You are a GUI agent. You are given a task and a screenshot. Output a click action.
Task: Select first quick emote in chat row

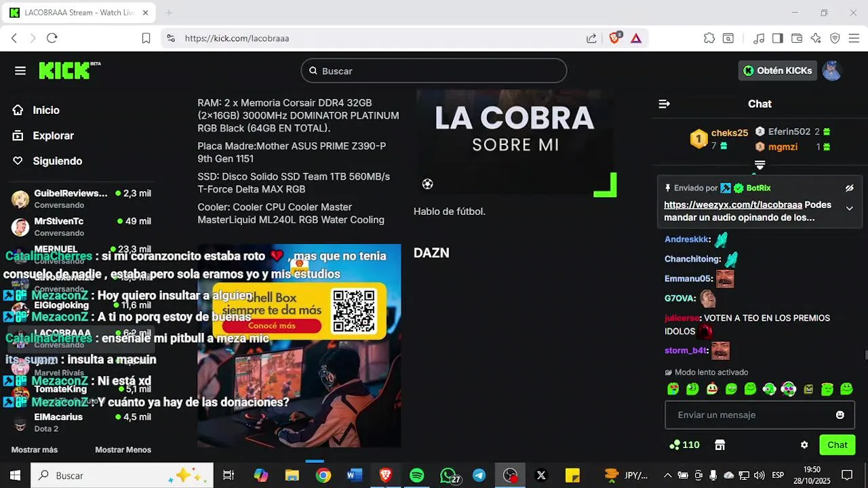pyautogui.click(x=673, y=389)
